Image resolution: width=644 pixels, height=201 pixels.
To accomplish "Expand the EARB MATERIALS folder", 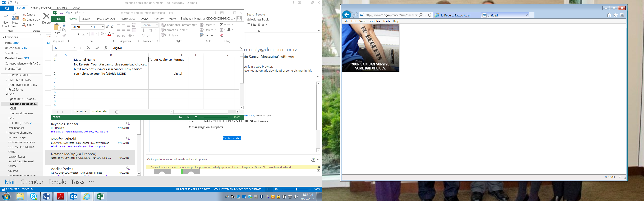I will point(7,80).
